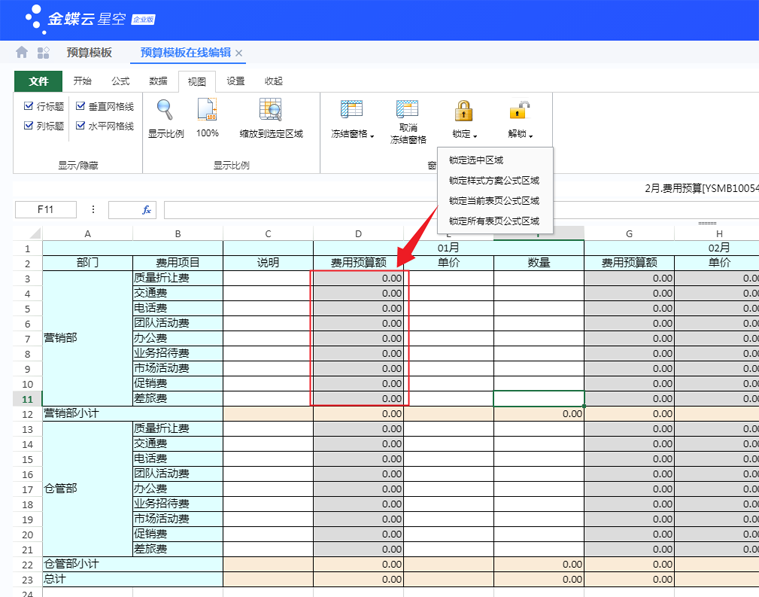759x597 pixels.
Task: Click the 100% zoom icon
Action: tap(207, 110)
